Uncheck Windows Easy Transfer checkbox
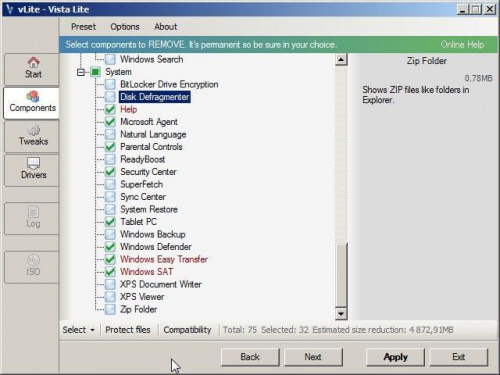This screenshot has width=500, height=375. pyautogui.click(x=110, y=259)
